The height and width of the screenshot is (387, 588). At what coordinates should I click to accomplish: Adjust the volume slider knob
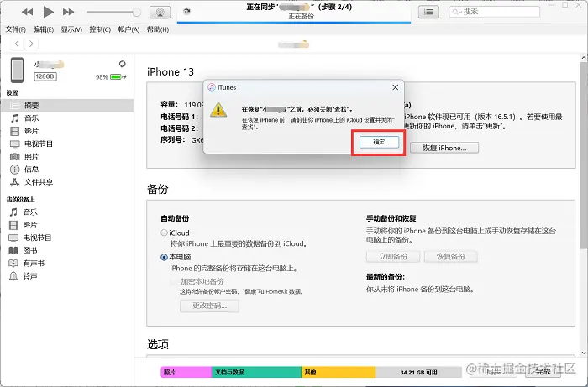(137, 13)
